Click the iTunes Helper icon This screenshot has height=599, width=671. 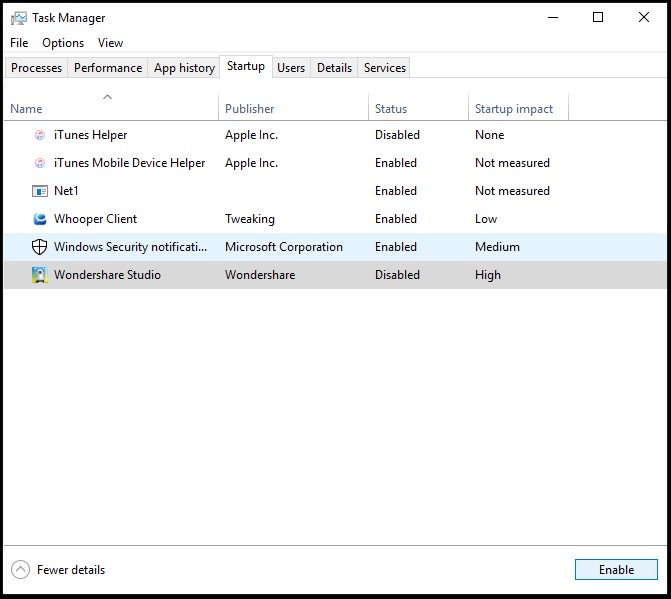pos(40,135)
